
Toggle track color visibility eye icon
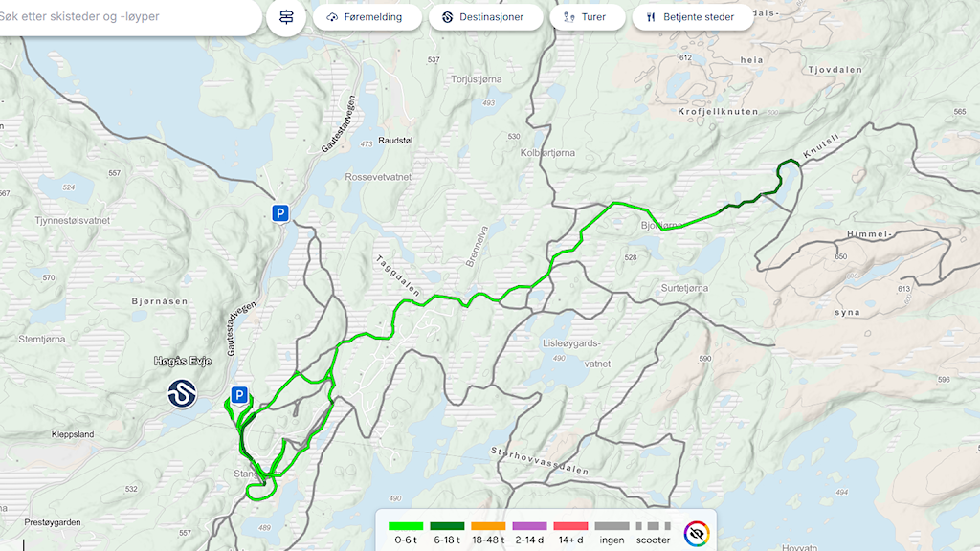697,534
